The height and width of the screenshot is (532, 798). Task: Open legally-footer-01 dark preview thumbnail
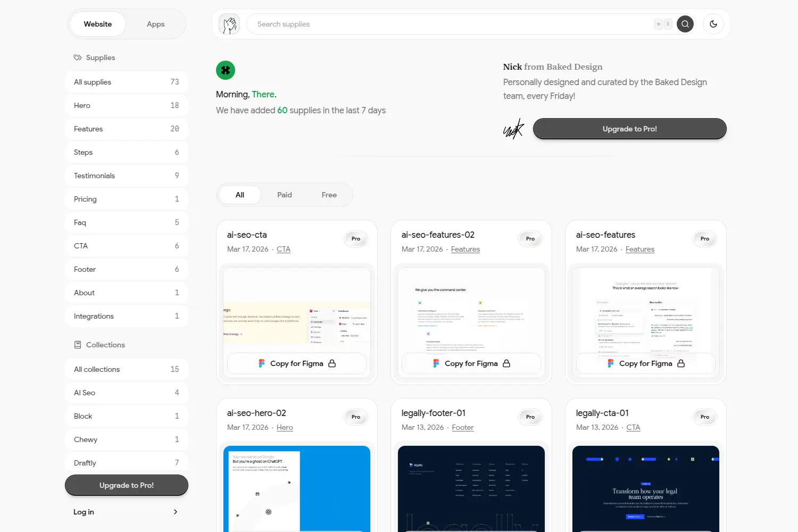pos(471,488)
